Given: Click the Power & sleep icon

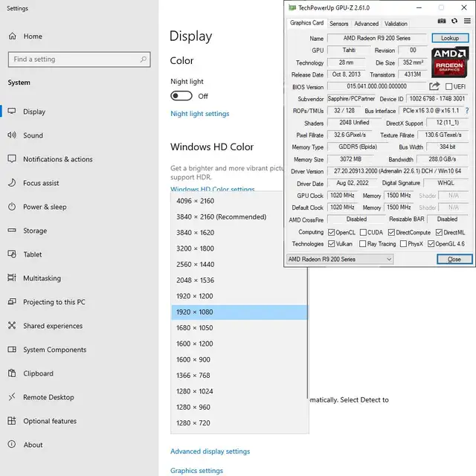Looking at the screenshot, I should click(x=12, y=207).
